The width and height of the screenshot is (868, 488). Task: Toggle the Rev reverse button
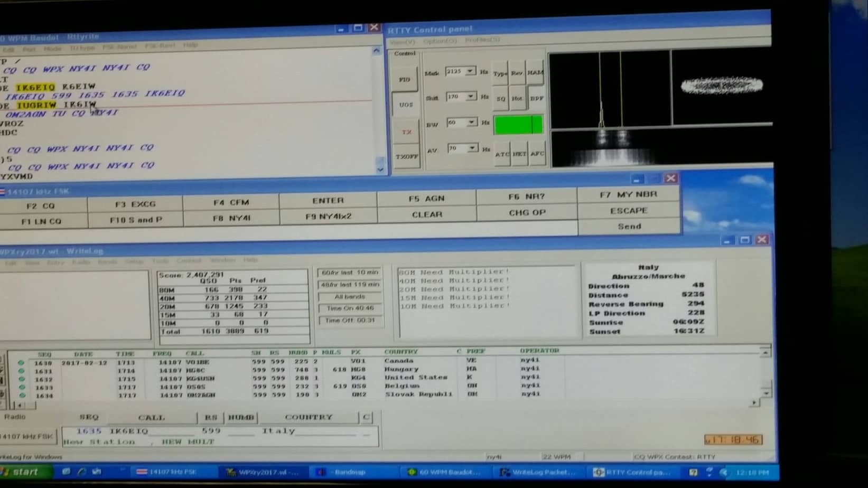(517, 73)
